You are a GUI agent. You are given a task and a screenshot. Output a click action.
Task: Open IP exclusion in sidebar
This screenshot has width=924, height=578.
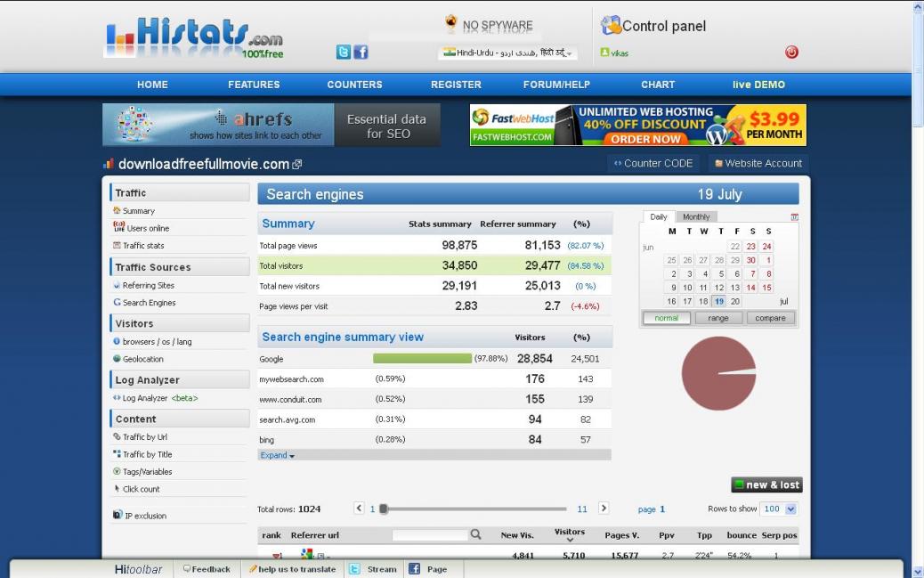point(145,516)
